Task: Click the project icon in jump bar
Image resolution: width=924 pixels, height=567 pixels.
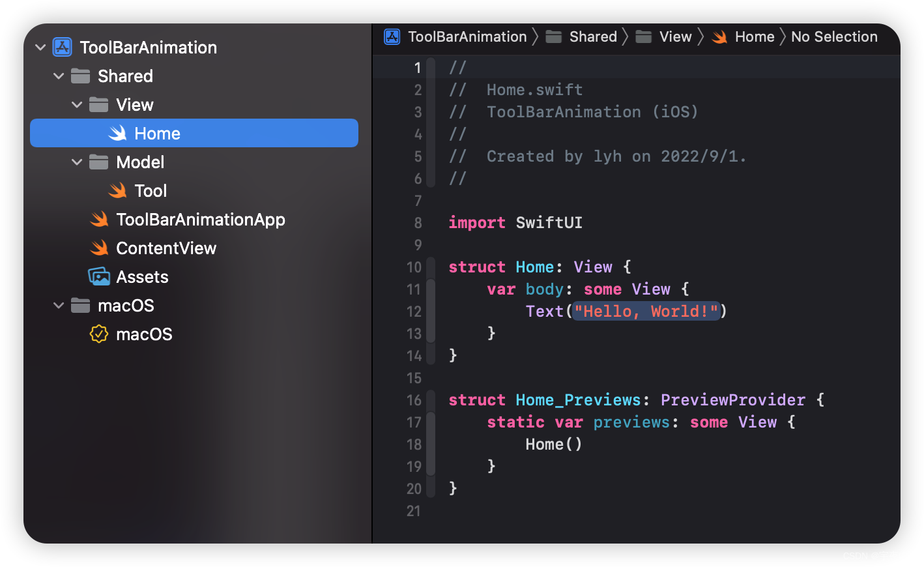Action: click(x=392, y=36)
